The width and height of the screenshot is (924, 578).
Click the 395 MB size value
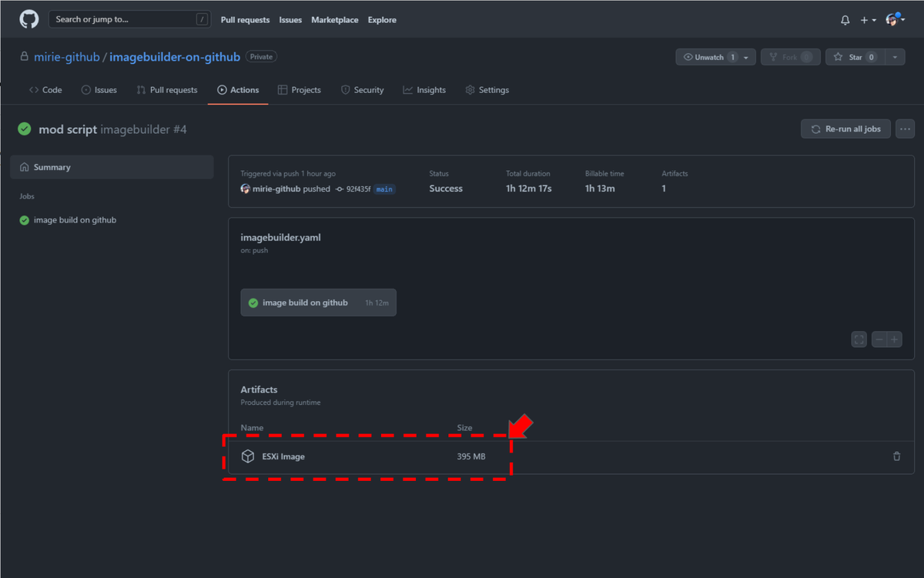point(471,456)
